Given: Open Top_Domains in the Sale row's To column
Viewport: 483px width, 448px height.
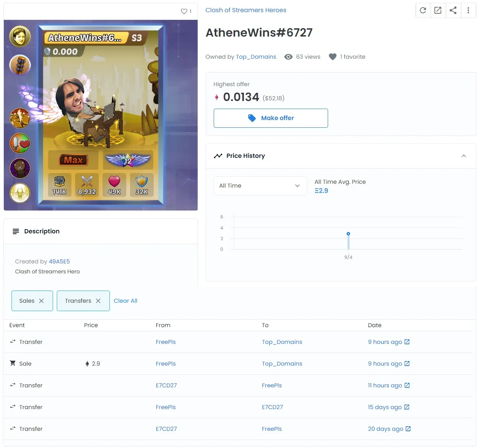Looking at the screenshot, I should [x=282, y=364].
